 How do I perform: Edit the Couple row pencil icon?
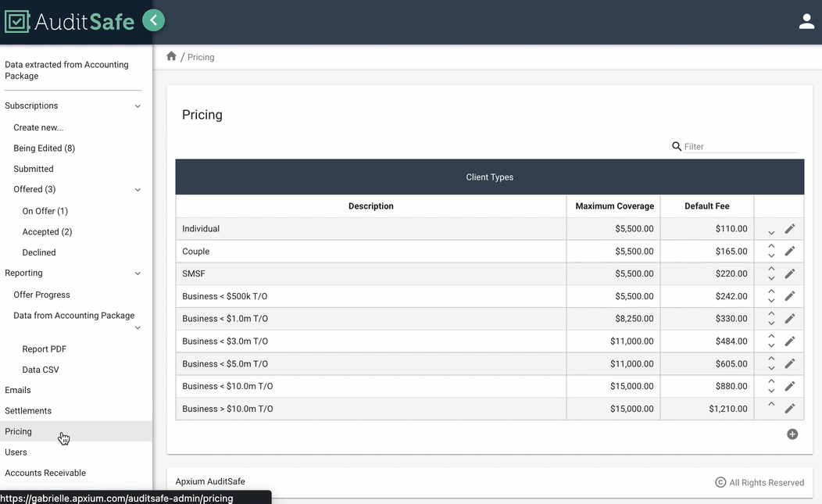789,251
